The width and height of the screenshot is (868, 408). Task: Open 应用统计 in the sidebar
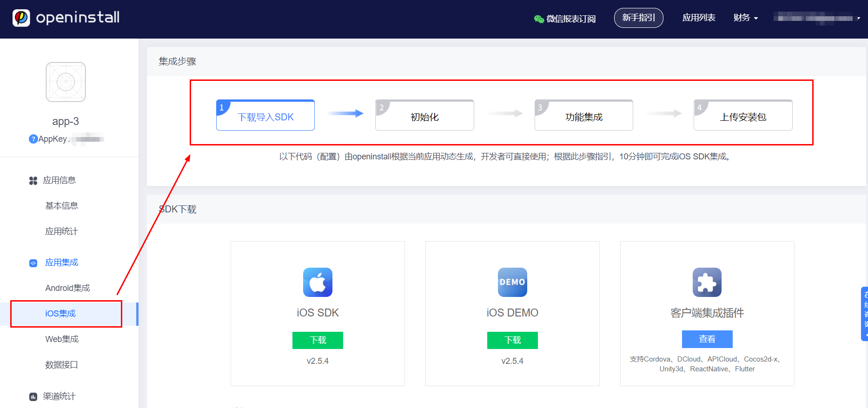[x=61, y=231]
